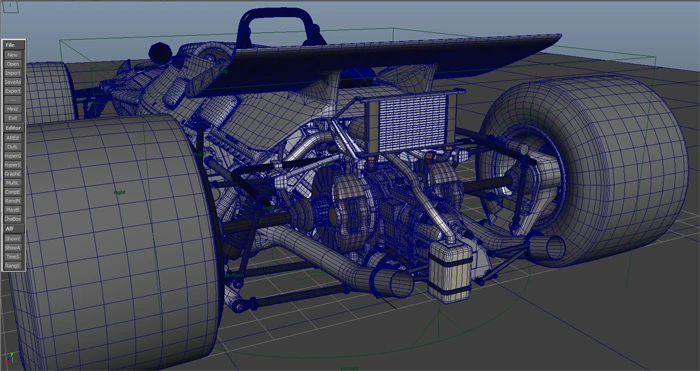This screenshot has width=700, height=371.
Task: Click the XYZ axis indicator icon
Action: 9,358
